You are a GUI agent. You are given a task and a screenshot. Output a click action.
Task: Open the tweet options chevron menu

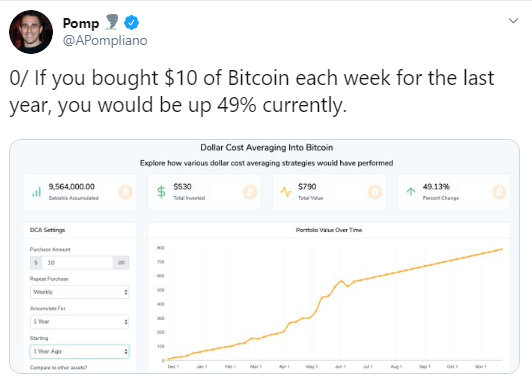click(513, 21)
